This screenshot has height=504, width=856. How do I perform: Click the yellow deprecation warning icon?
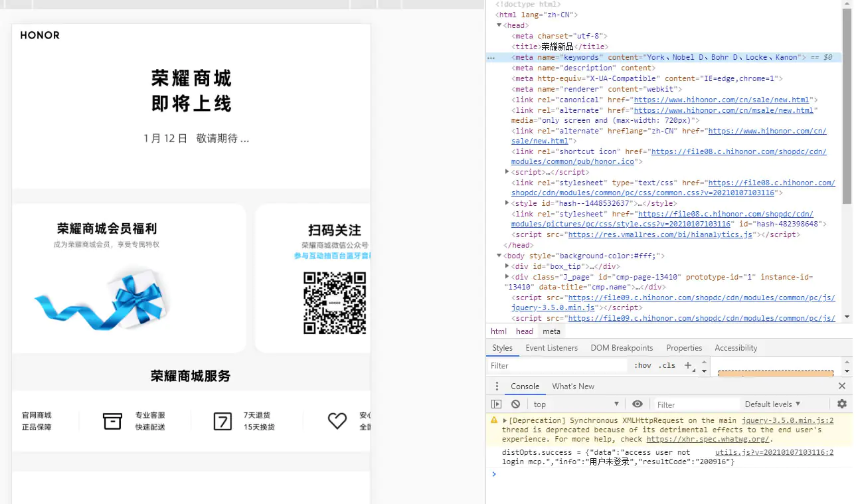494,420
